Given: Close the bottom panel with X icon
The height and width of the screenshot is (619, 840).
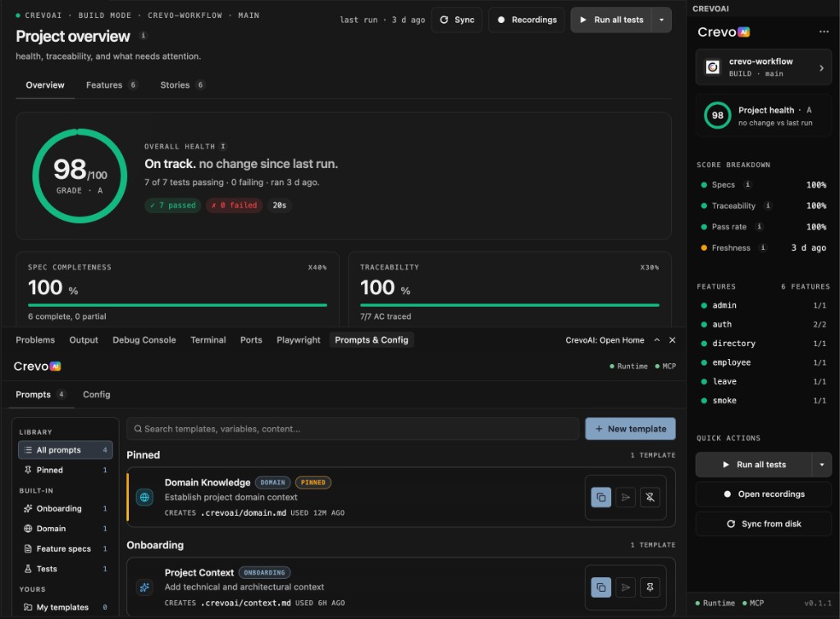Looking at the screenshot, I should (x=673, y=340).
